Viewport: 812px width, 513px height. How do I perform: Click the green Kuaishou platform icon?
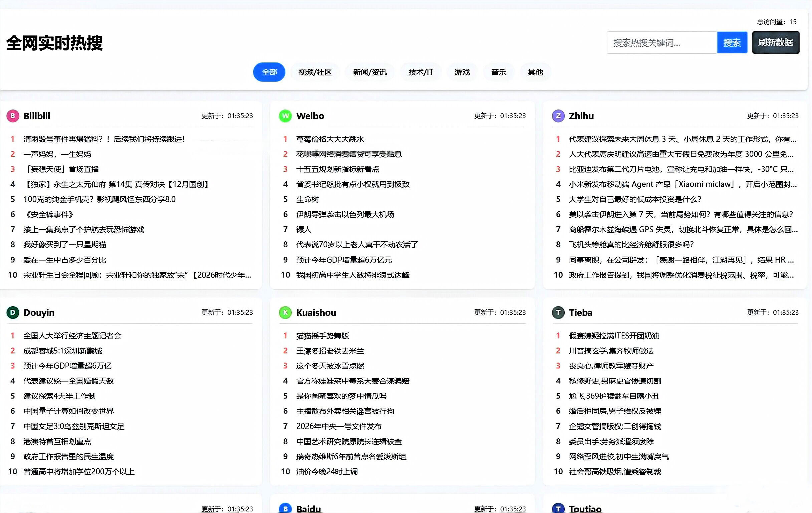tap(285, 313)
